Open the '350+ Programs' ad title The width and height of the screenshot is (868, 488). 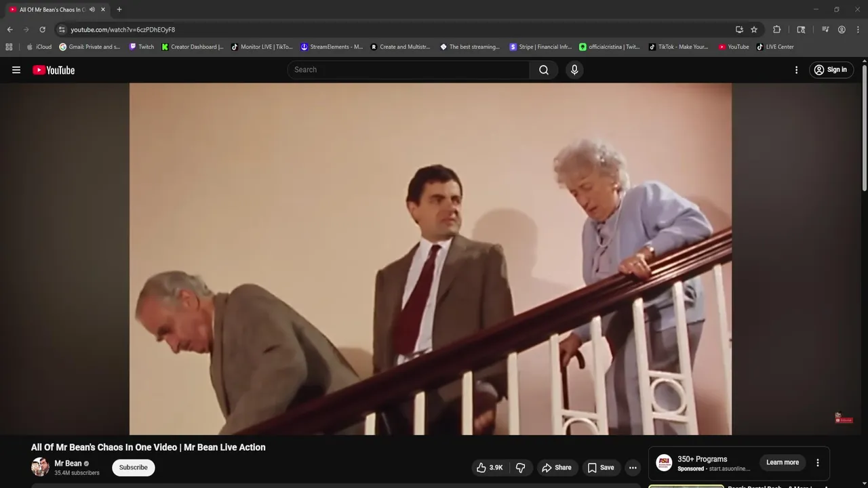pos(702,459)
